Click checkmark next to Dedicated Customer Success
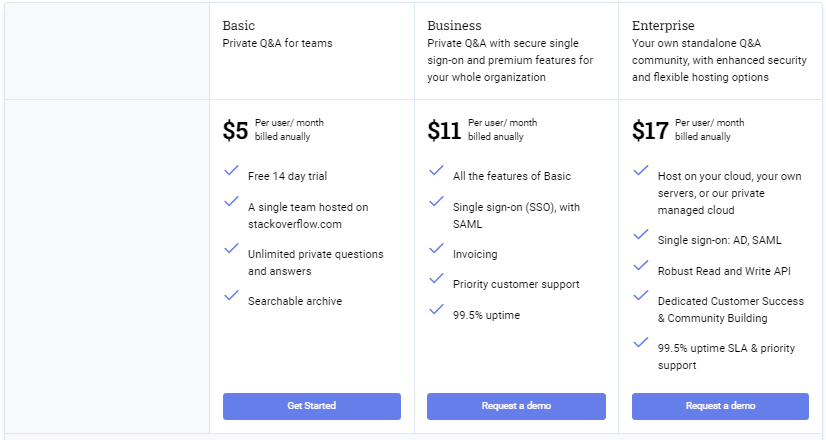 pyautogui.click(x=641, y=295)
